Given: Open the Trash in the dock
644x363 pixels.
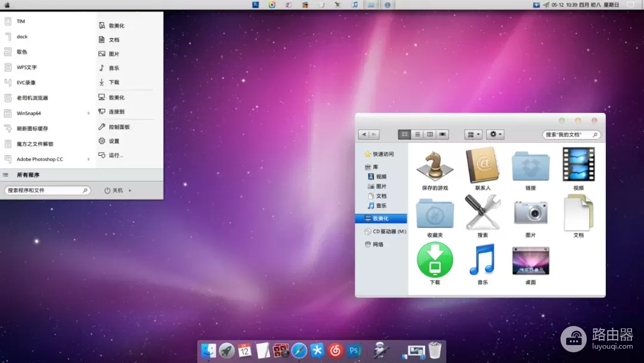Looking at the screenshot, I should (x=435, y=350).
